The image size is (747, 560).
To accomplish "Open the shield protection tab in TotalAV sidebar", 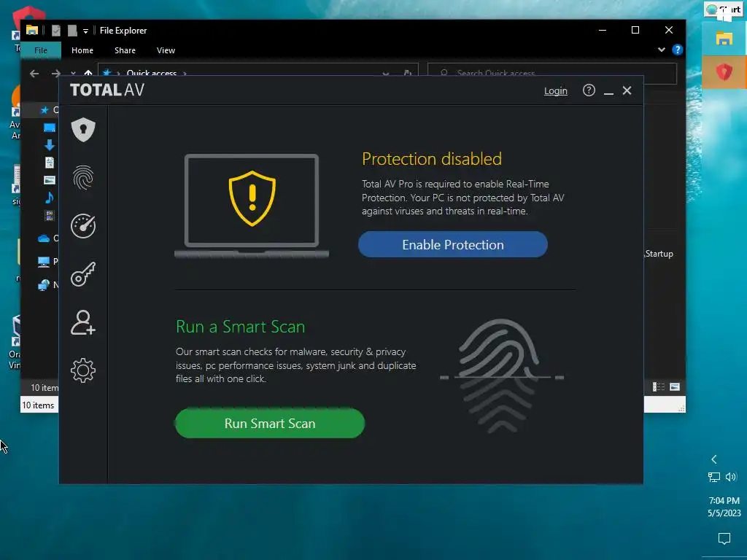I will [x=83, y=130].
